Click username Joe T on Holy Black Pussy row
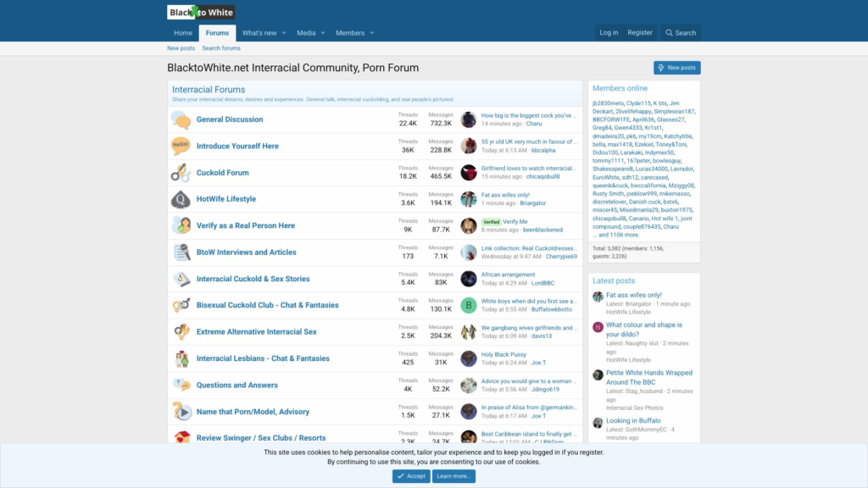868x488 pixels. (538, 363)
